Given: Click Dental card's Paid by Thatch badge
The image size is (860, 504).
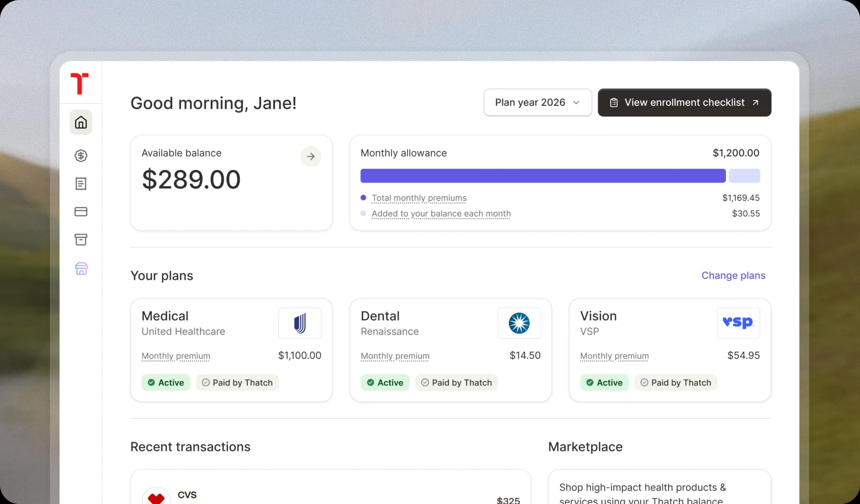Looking at the screenshot, I should (456, 382).
